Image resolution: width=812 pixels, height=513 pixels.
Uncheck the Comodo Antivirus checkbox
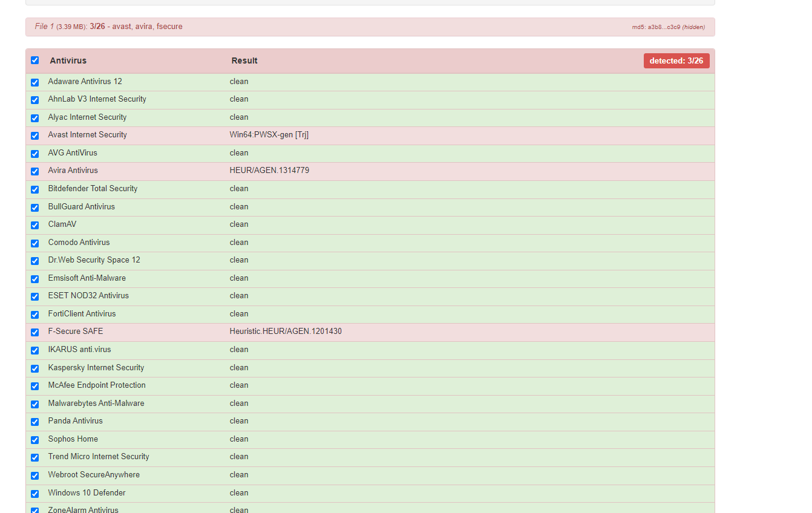tap(34, 243)
